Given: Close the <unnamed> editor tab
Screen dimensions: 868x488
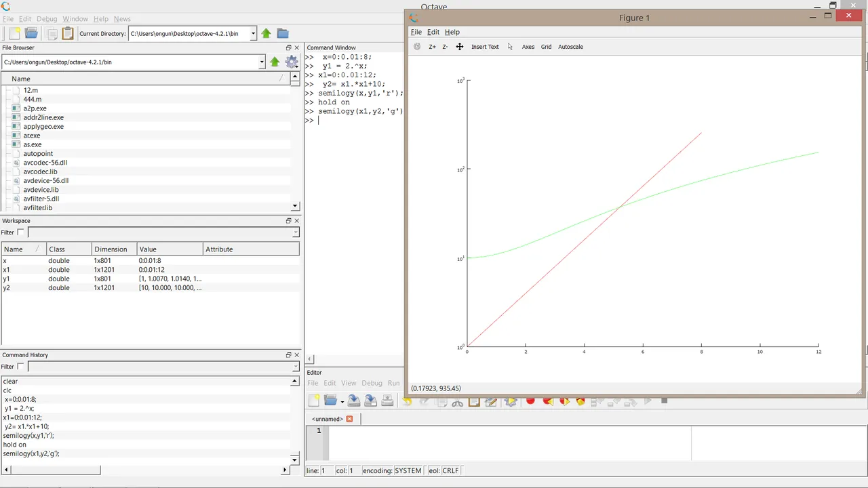Looking at the screenshot, I should click(x=350, y=419).
